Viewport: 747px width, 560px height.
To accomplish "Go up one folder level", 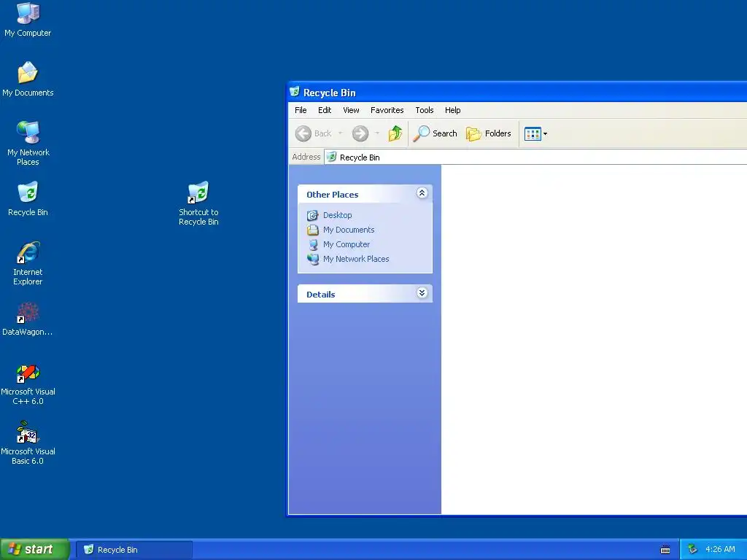I will 395,133.
